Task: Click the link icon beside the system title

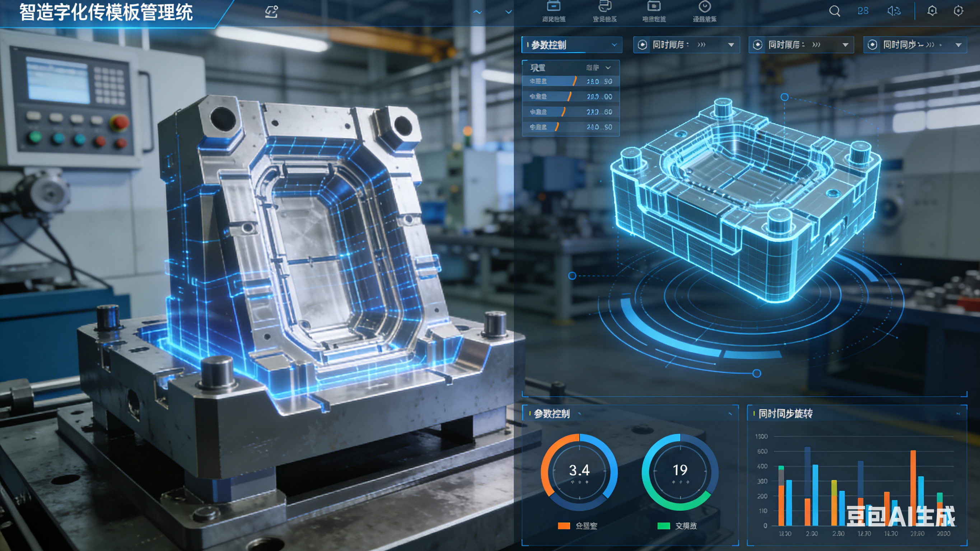Action: 271,12
